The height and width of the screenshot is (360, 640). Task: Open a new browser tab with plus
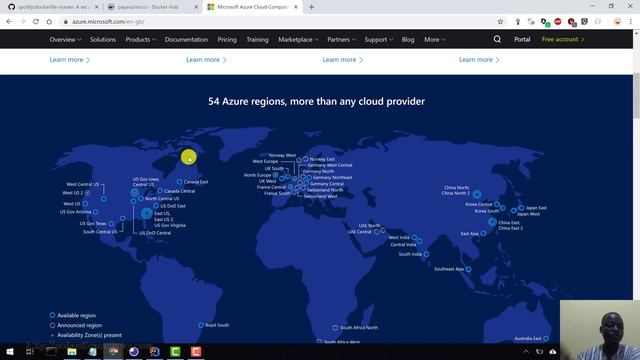click(311, 7)
